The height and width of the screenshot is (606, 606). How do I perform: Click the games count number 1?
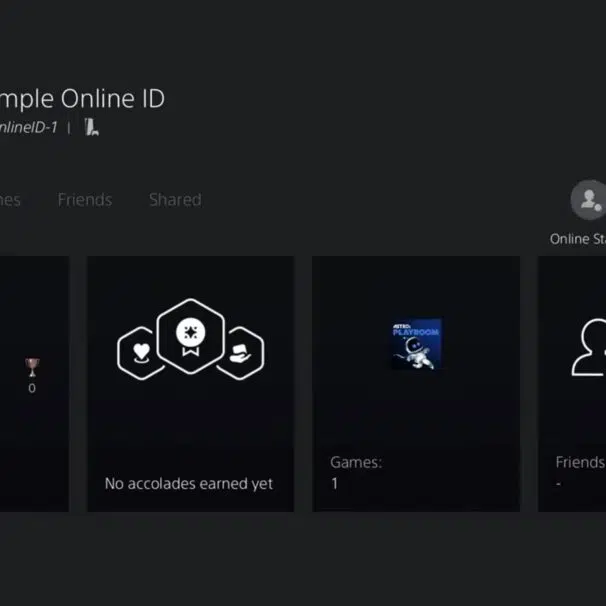335,484
